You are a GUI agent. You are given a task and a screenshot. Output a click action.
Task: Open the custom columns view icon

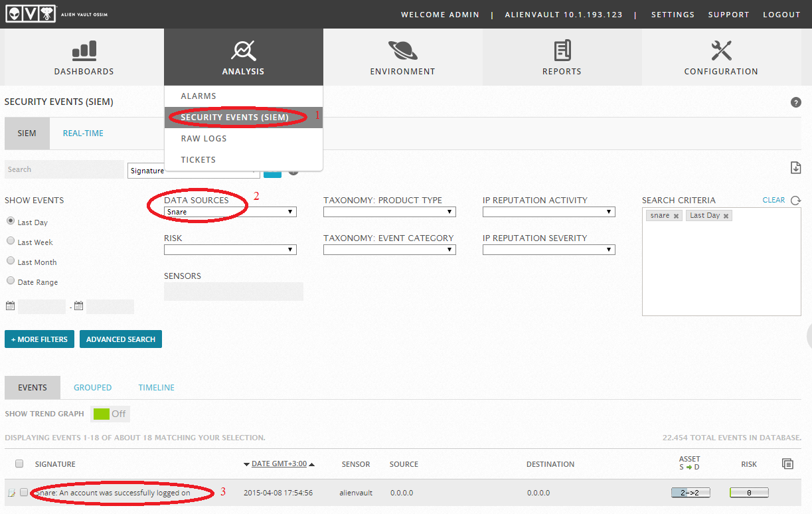coord(788,464)
